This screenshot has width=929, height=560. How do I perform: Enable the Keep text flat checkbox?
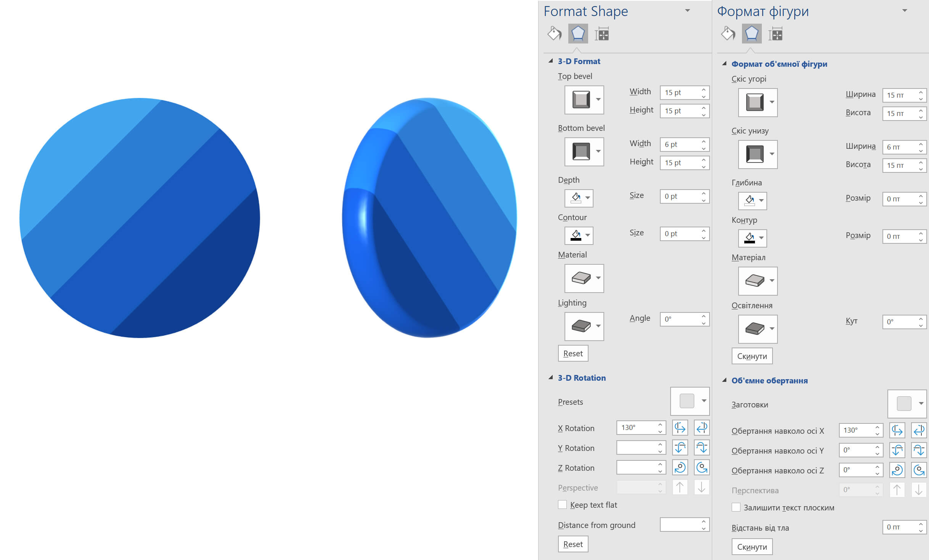(x=562, y=504)
